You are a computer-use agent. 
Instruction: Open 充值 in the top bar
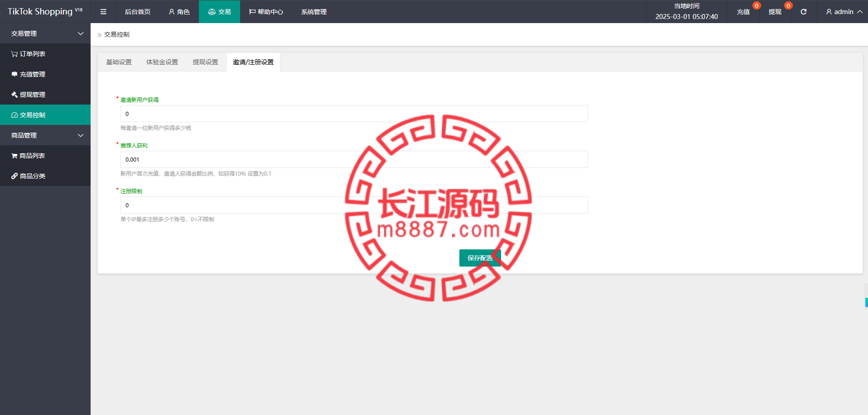(743, 12)
